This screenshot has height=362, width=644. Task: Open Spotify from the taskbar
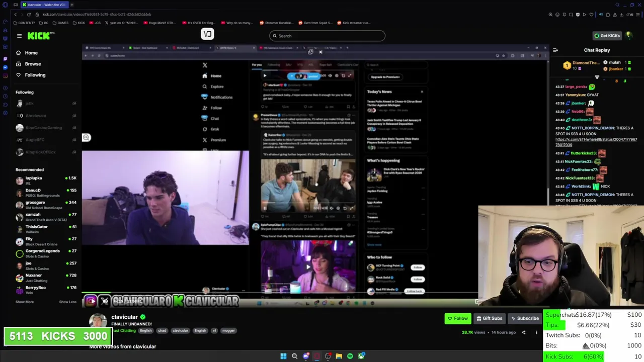click(x=350, y=356)
